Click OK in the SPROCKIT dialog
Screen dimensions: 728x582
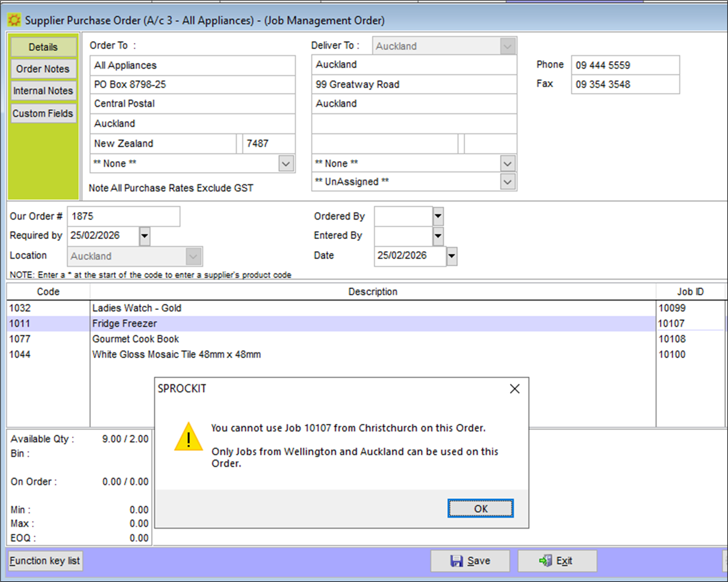point(480,509)
